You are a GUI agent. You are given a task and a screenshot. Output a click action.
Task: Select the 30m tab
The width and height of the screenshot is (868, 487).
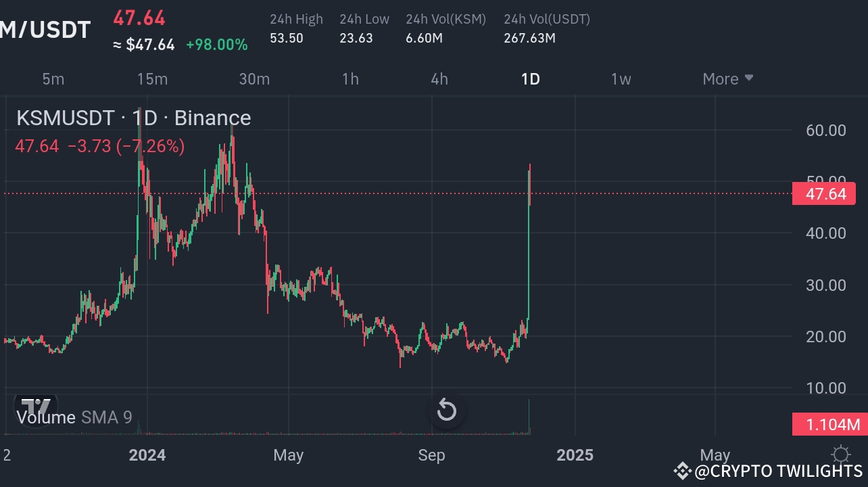tap(254, 78)
